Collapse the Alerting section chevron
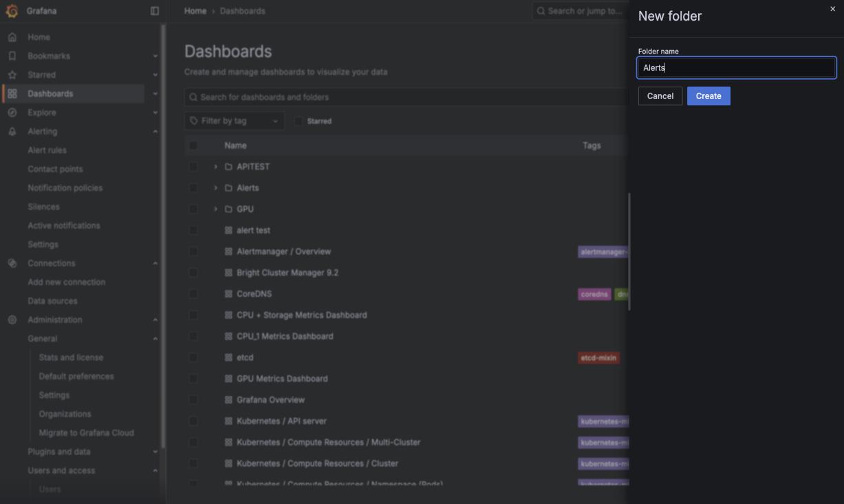This screenshot has width=844, height=504. [x=155, y=131]
